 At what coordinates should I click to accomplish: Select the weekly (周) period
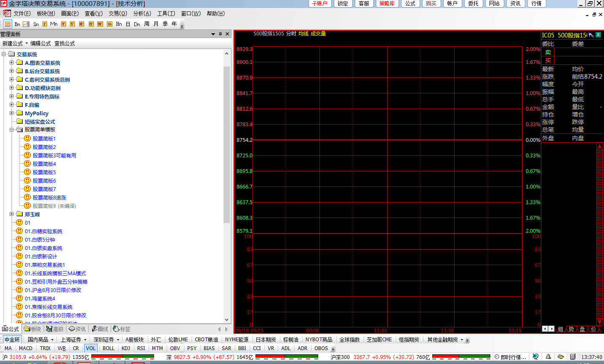click(x=146, y=24)
